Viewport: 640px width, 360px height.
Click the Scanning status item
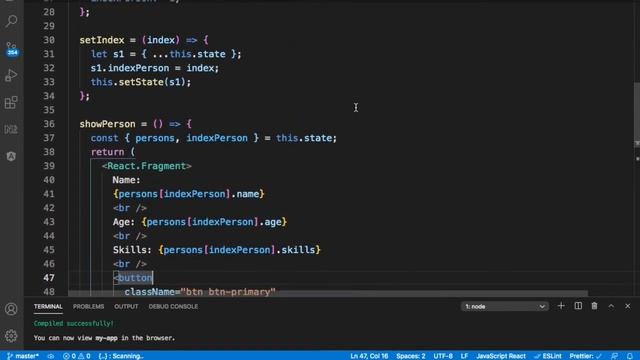pyautogui.click(x=121, y=356)
